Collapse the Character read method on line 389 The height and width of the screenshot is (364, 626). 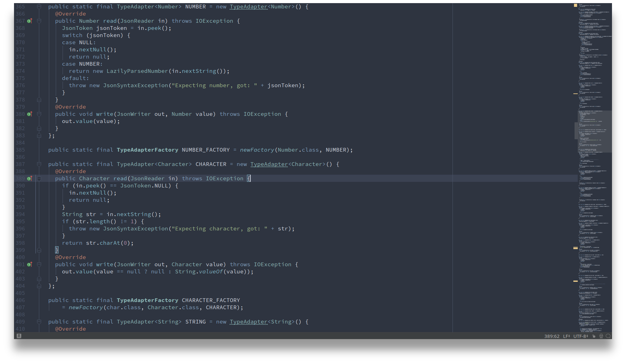pos(39,178)
